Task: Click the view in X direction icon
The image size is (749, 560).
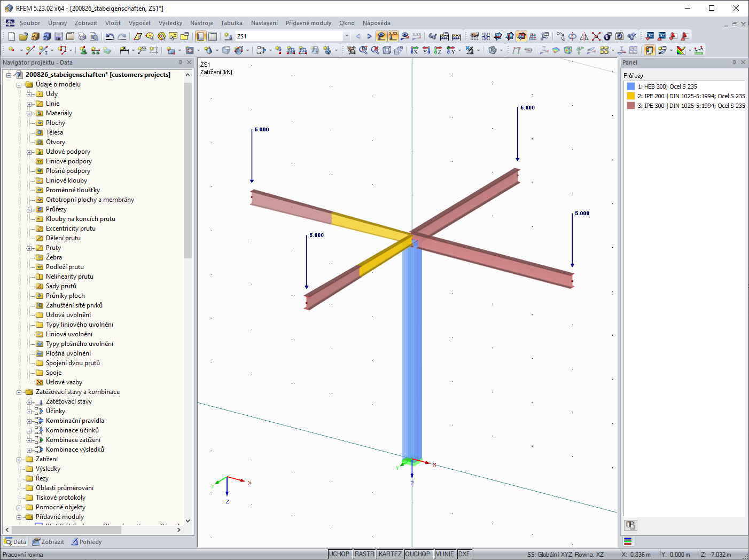Action: [x=415, y=50]
